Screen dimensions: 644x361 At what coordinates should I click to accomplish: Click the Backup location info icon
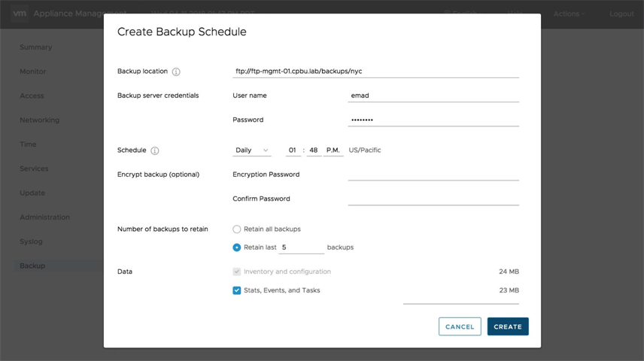click(176, 72)
